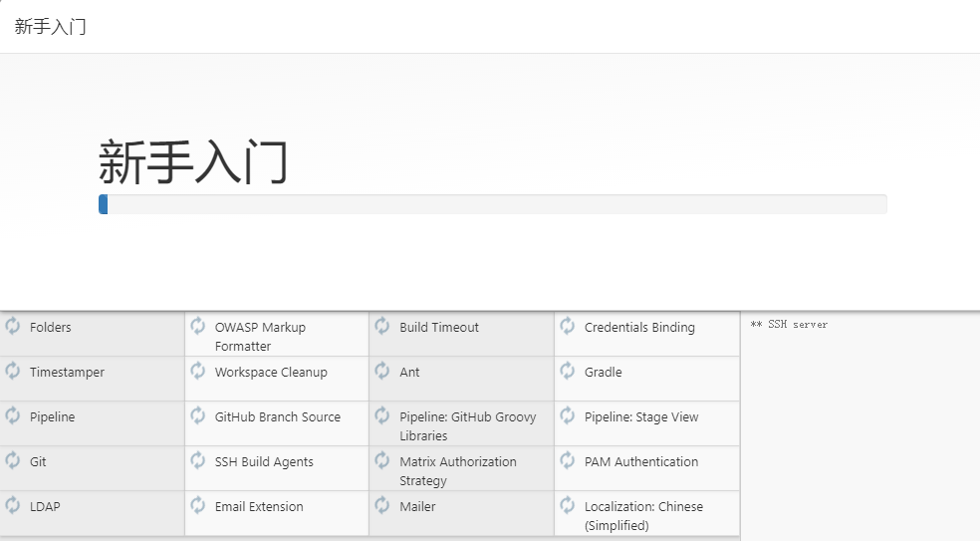The height and width of the screenshot is (541, 980).
Task: Click the 新手入门 title in header bar
Action: [50, 26]
